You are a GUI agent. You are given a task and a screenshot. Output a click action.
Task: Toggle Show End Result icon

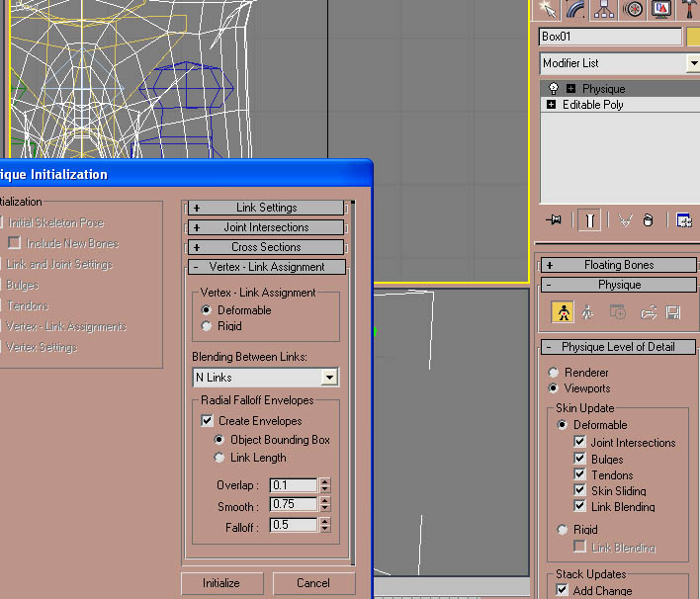pos(589,220)
